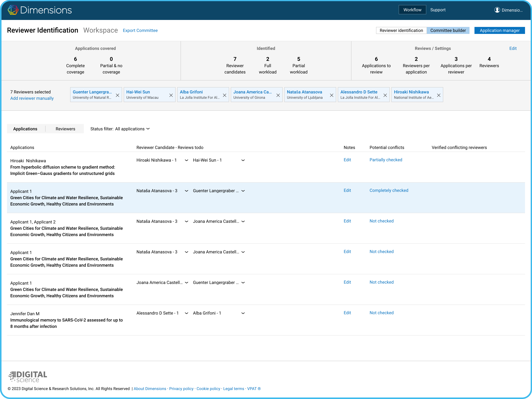Click the Application manager button
This screenshot has height=399, width=532.
pyautogui.click(x=499, y=31)
